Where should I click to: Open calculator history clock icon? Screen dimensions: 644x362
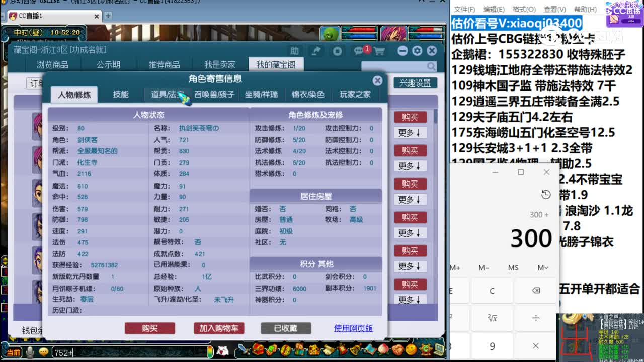[546, 195]
